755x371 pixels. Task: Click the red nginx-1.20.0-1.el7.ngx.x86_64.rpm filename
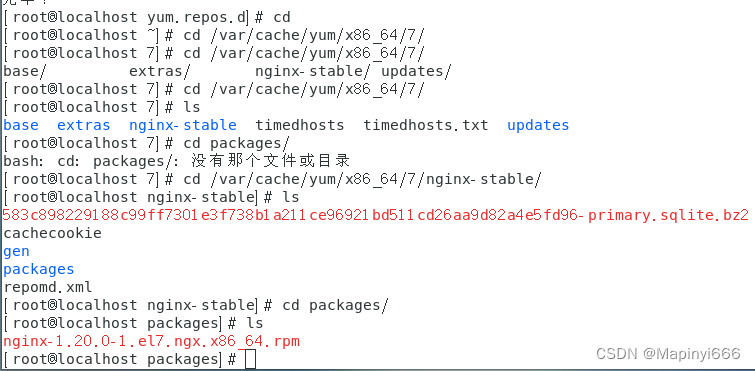point(151,342)
